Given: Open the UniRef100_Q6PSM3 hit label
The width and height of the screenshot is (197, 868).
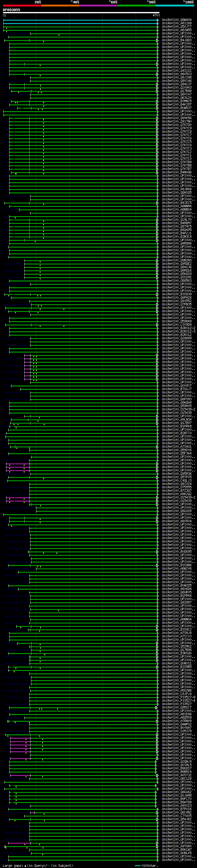Looking at the screenshot, I should click(177, 399).
